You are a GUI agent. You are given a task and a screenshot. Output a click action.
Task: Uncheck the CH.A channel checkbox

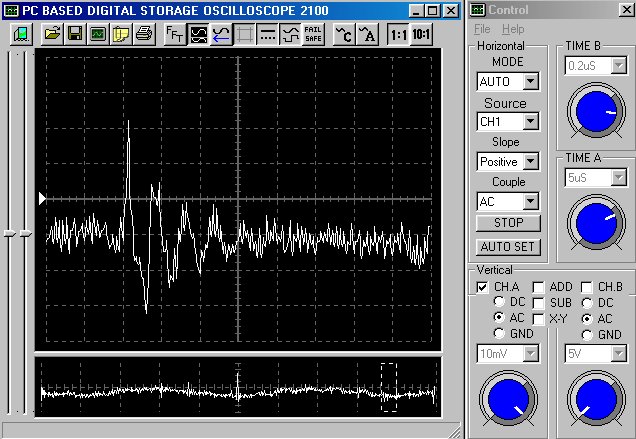click(x=483, y=287)
